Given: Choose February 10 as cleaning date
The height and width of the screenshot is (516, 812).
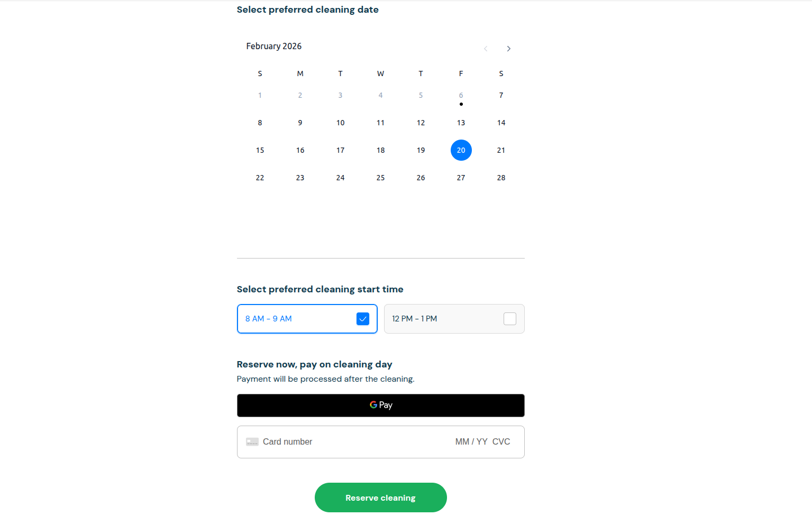Looking at the screenshot, I should tap(340, 123).
